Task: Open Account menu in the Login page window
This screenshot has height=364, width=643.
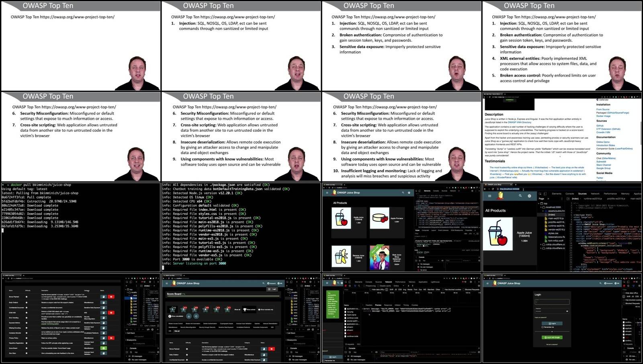Action: point(609,283)
